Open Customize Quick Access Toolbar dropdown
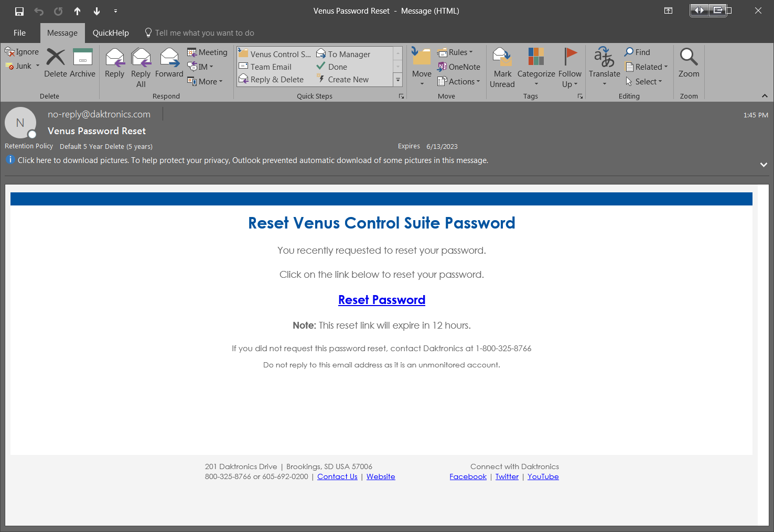This screenshot has width=774, height=532. tap(115, 11)
